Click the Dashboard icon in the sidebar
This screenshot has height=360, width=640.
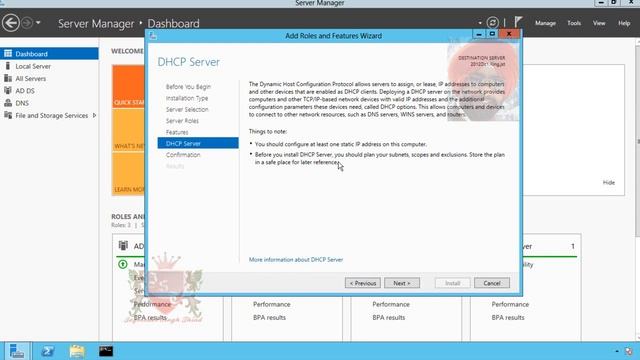[8, 53]
